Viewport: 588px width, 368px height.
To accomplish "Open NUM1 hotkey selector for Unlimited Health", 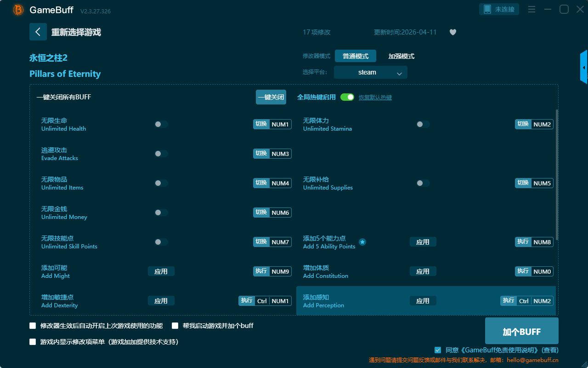I will [x=280, y=124].
